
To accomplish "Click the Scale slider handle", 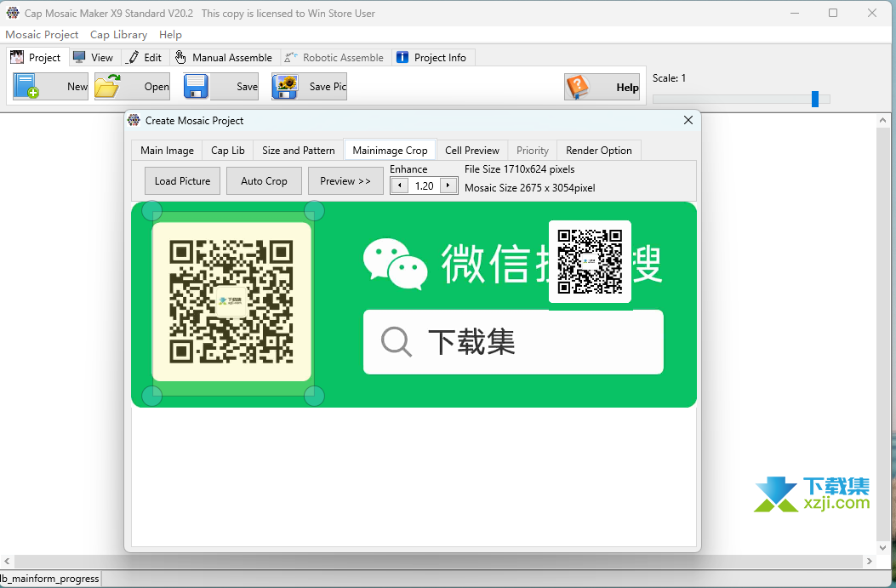I will coord(815,99).
